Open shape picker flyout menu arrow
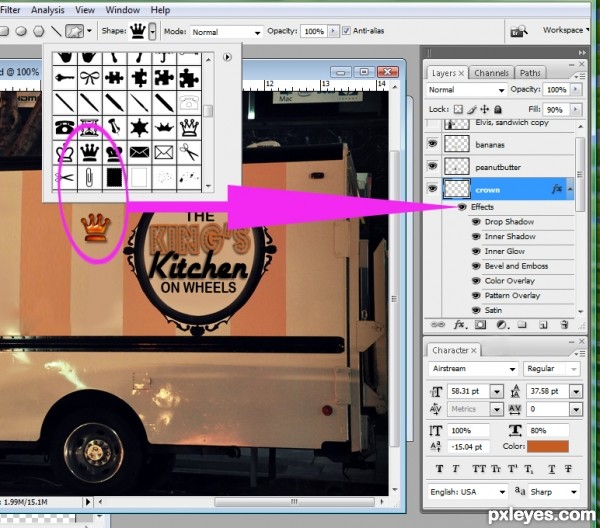 pos(227,57)
